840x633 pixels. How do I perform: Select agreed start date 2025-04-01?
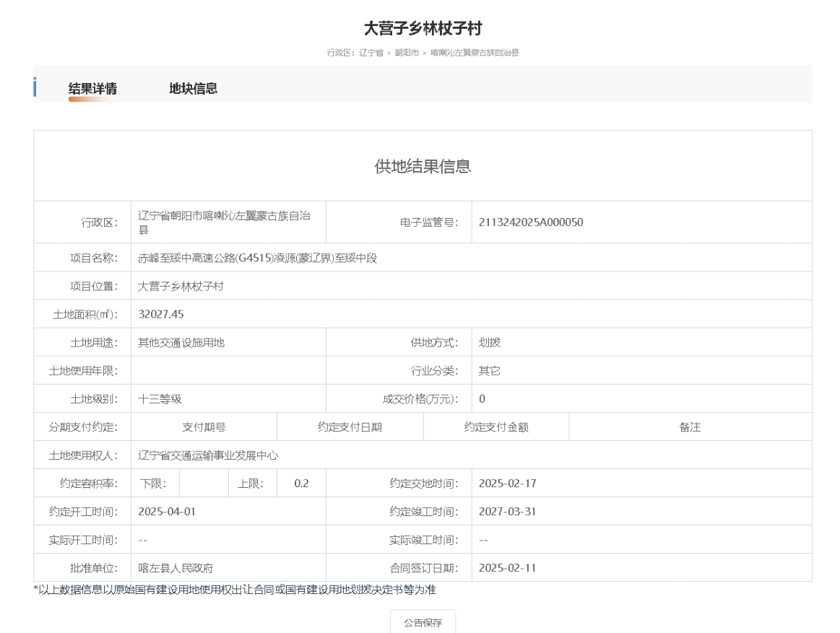[167, 512]
